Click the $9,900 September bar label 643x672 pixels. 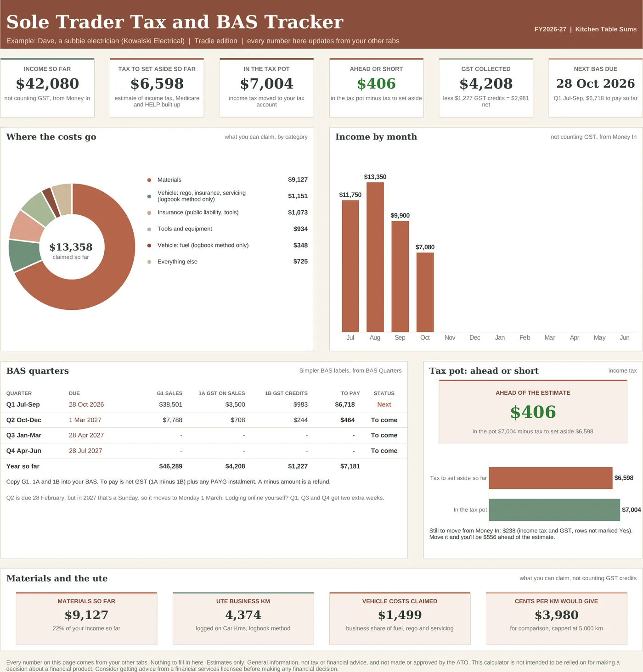(x=400, y=215)
